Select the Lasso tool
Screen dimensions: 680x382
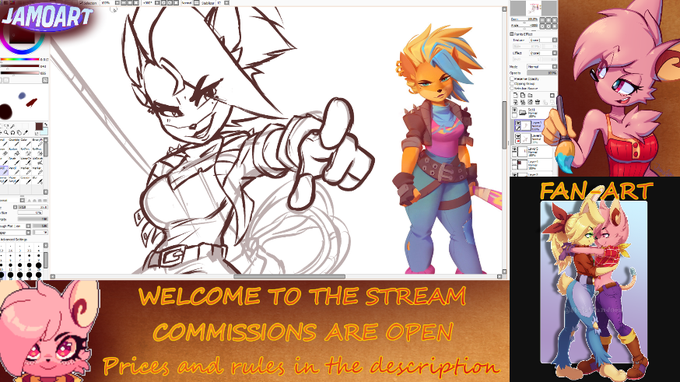click(x=7, y=126)
